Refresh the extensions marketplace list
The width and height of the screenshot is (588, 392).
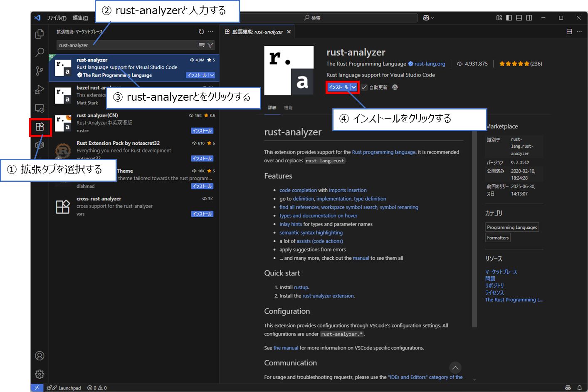click(201, 31)
